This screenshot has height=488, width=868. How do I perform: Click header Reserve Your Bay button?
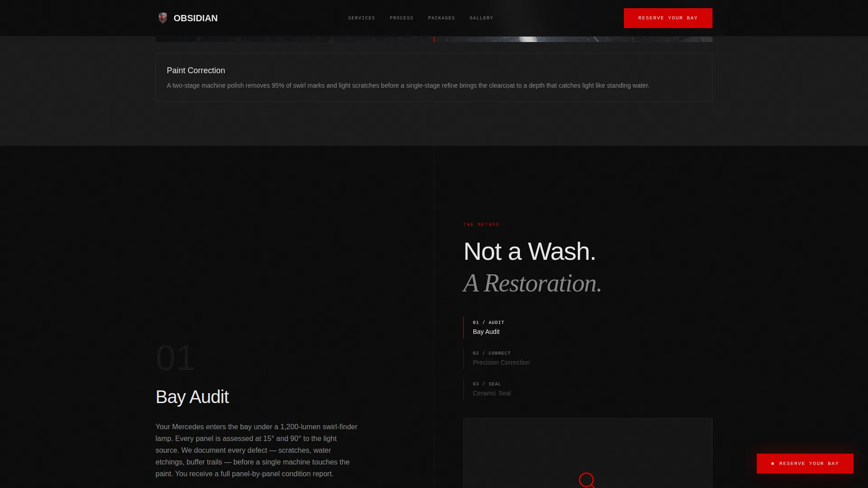pyautogui.click(x=668, y=18)
